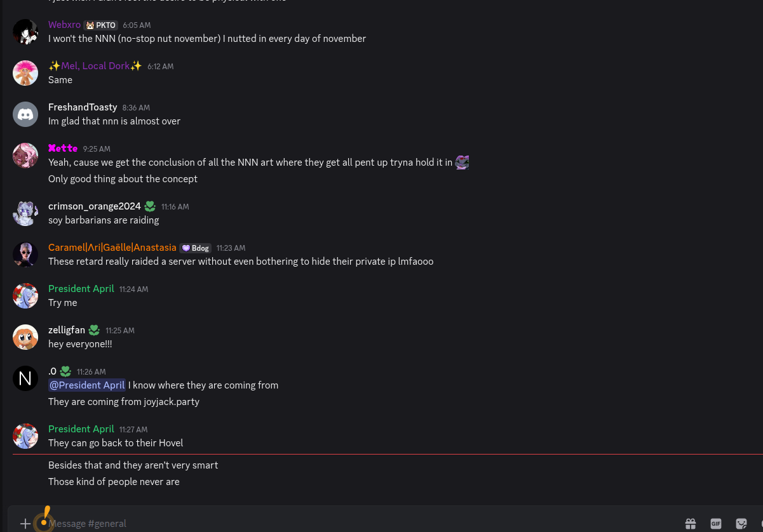The image size is (763, 532).
Task: Click Webxro's profile avatar
Action: click(x=25, y=32)
